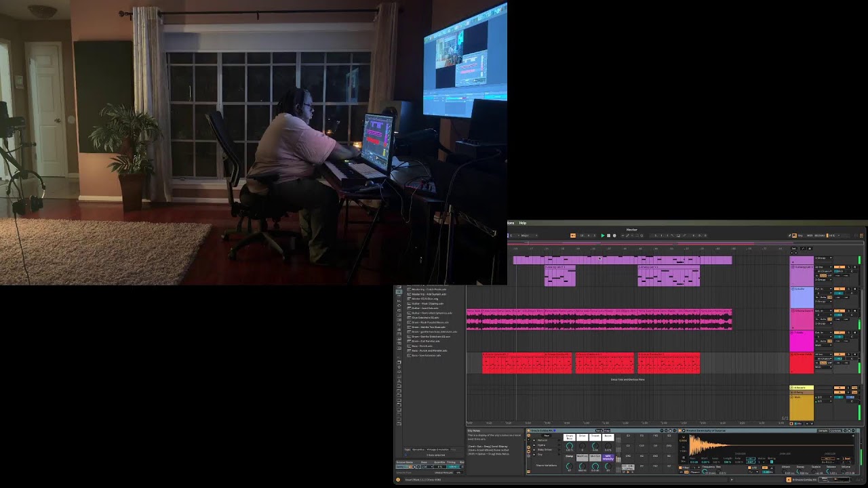The image size is (868, 488).
Task: Select the Vintage Emulation tag filter
Action: click(x=437, y=449)
